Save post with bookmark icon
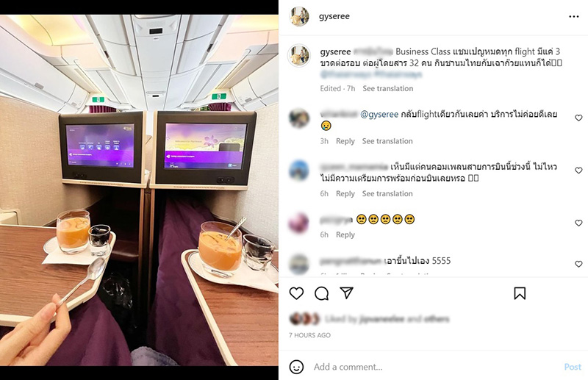Image resolution: width=588 pixels, height=380 pixels. coord(520,293)
